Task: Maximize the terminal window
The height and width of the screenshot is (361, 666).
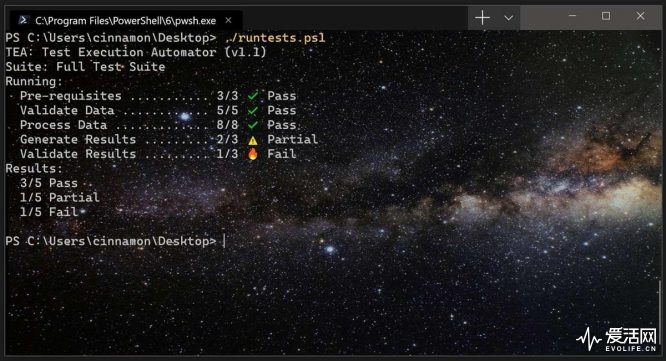Action: (606, 16)
